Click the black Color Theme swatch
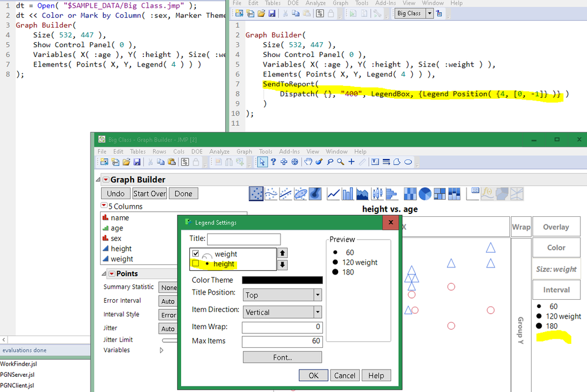This screenshot has width=587, height=392. 282,280
